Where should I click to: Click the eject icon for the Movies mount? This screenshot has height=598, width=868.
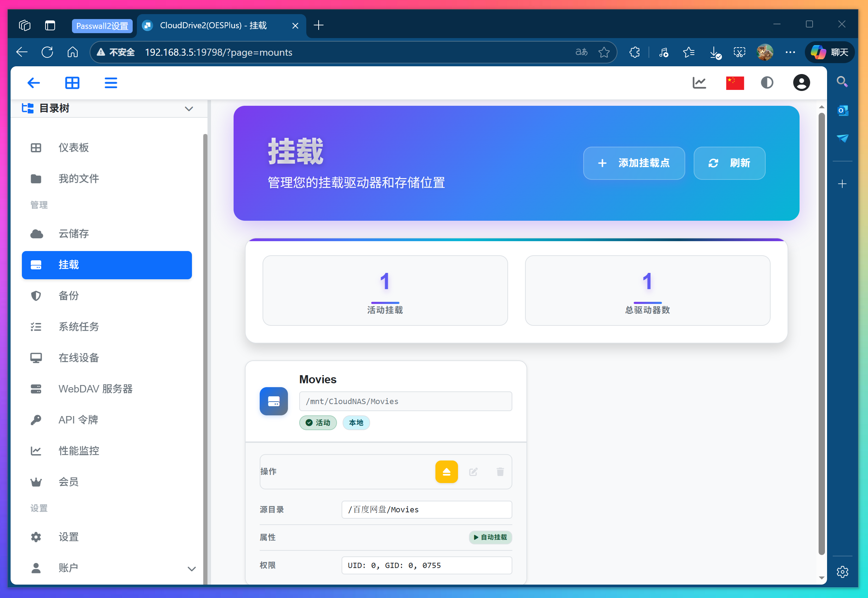click(446, 472)
